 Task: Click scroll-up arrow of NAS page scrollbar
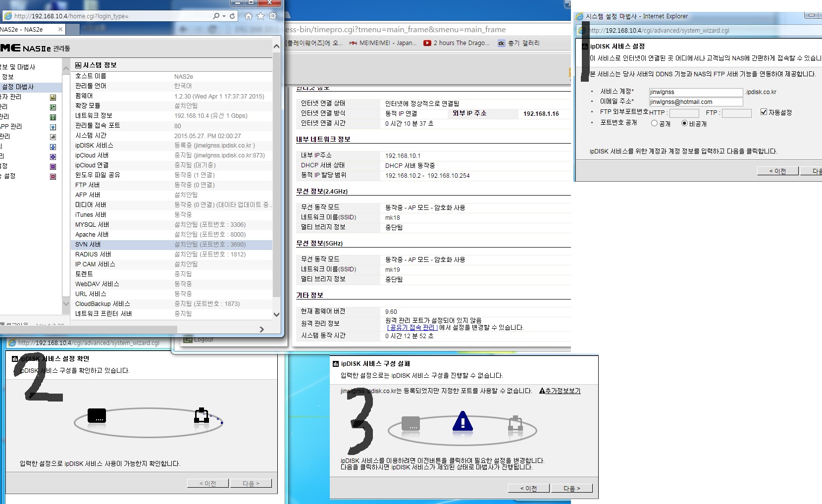tap(276, 47)
